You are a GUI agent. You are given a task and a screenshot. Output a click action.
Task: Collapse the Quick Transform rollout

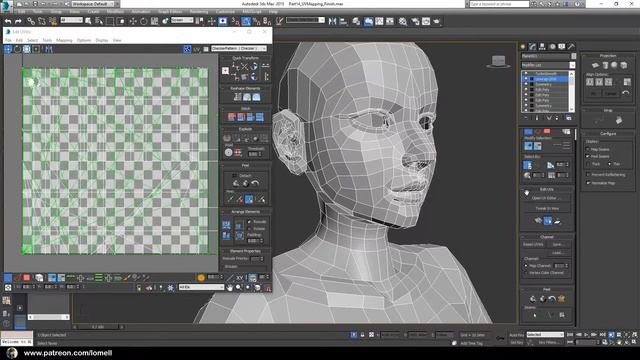tap(245, 58)
